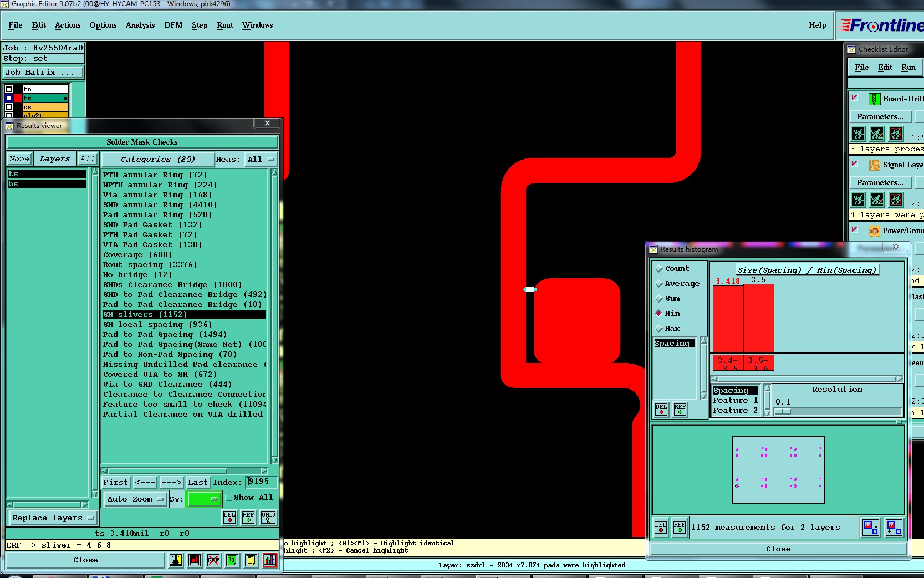
Task: Click down arrow of categories list scrollbar
Action: pyautogui.click(x=274, y=460)
